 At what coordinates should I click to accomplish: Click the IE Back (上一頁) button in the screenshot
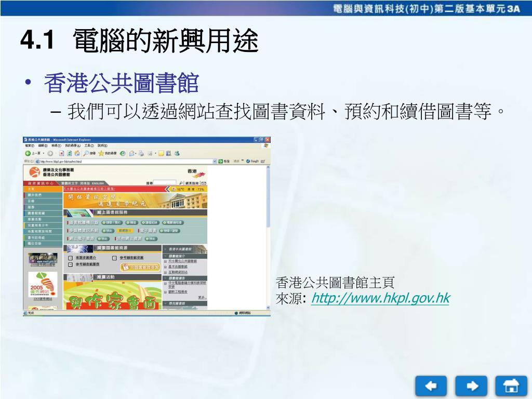click(x=33, y=153)
